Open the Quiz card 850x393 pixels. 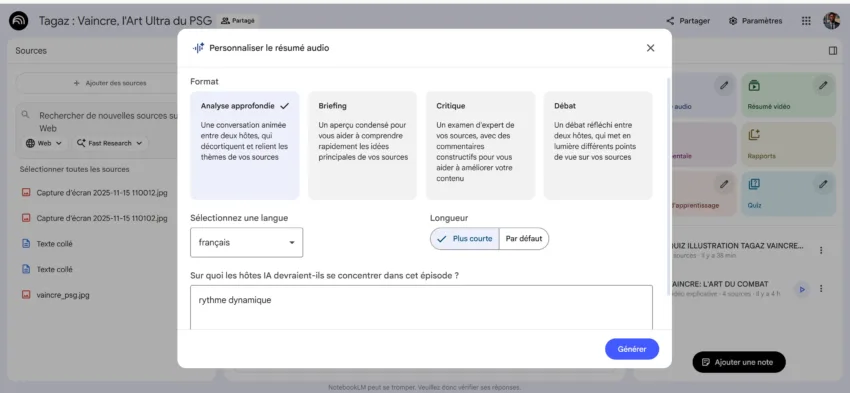click(x=788, y=194)
